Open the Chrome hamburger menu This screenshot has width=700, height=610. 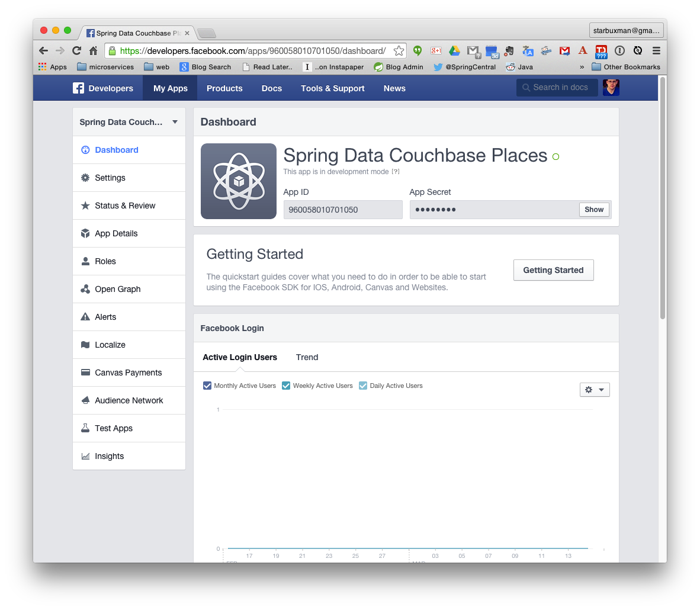[x=656, y=50]
